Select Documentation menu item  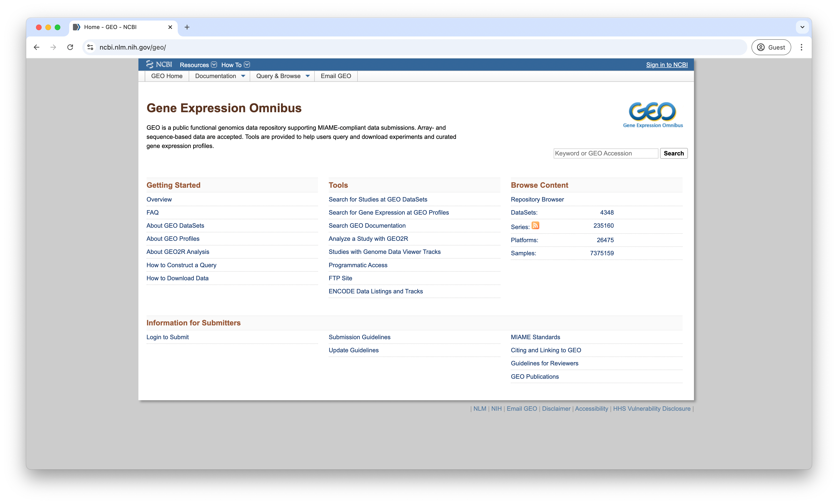[215, 76]
